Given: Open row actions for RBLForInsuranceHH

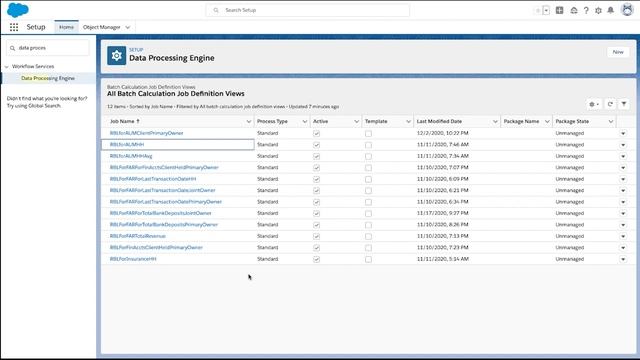Looking at the screenshot, I should click(x=623, y=259).
